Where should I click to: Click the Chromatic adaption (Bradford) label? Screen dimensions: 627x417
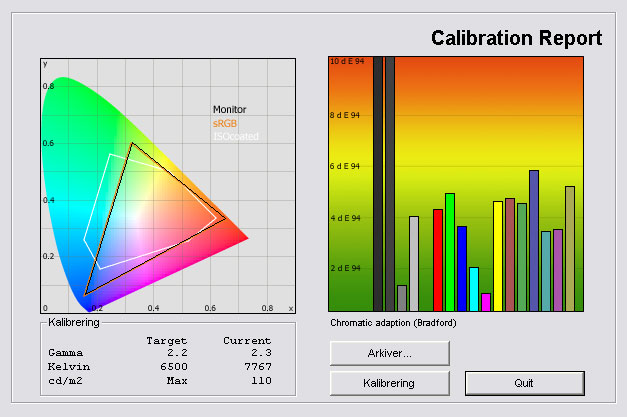[x=394, y=324]
